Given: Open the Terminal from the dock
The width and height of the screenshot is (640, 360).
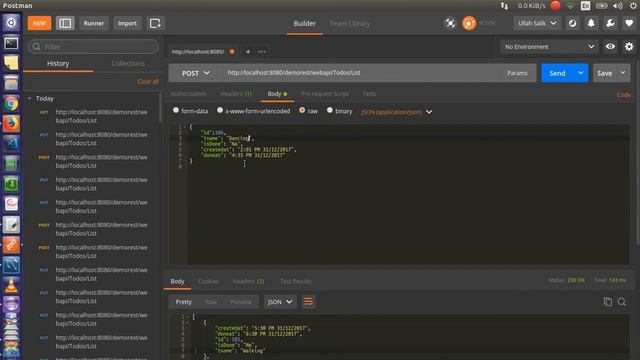Looking at the screenshot, I should [11, 43].
